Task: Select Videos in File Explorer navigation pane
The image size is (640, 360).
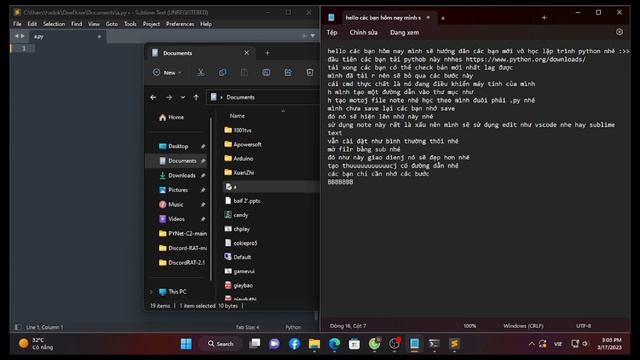Action: coord(176,219)
